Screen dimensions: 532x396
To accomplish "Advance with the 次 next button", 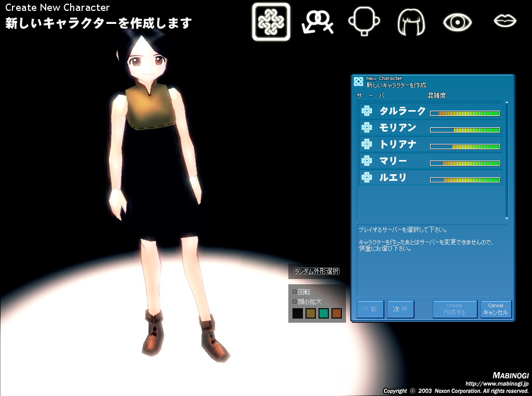I will pos(401,309).
